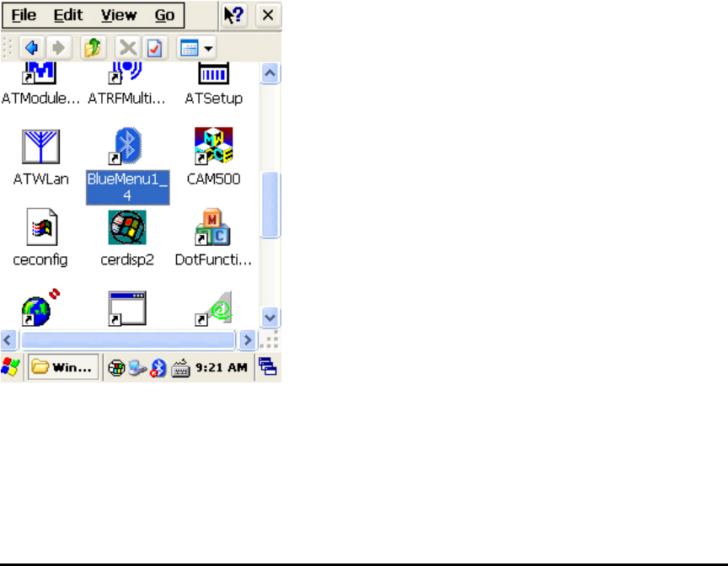728x566 pixels.
Task: Select the ATRFMulti shortcut icon
Action: [x=126, y=72]
